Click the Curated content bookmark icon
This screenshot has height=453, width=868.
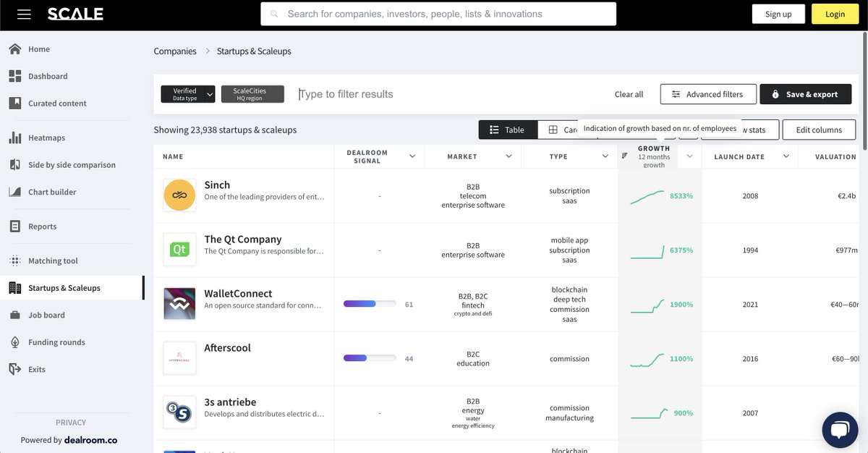point(14,103)
